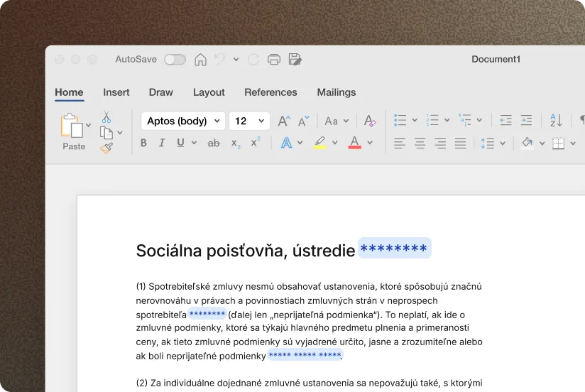Decrease font size with smaller A

[303, 121]
